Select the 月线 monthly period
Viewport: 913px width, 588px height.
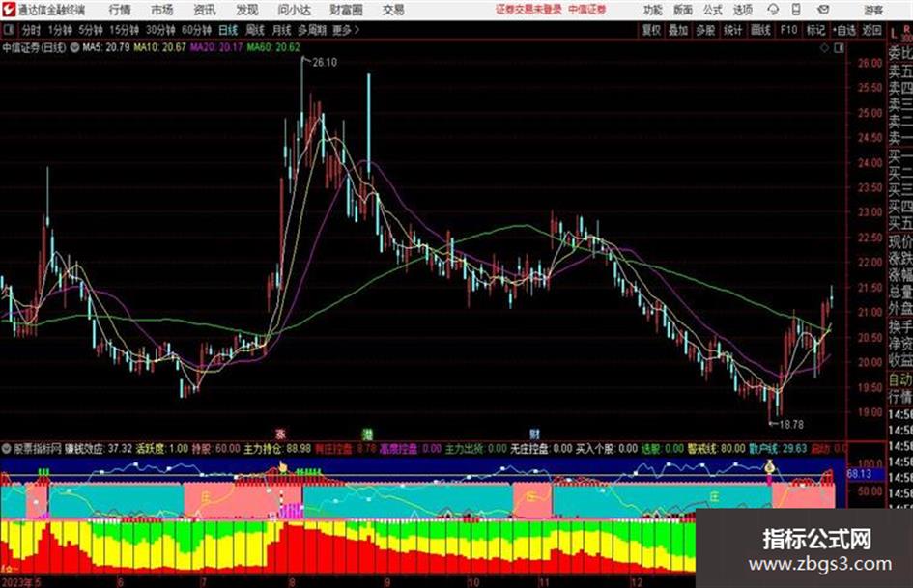[282, 30]
